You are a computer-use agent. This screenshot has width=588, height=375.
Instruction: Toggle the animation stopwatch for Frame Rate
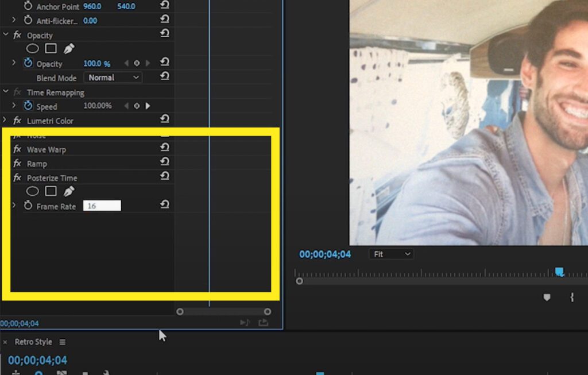click(x=29, y=205)
